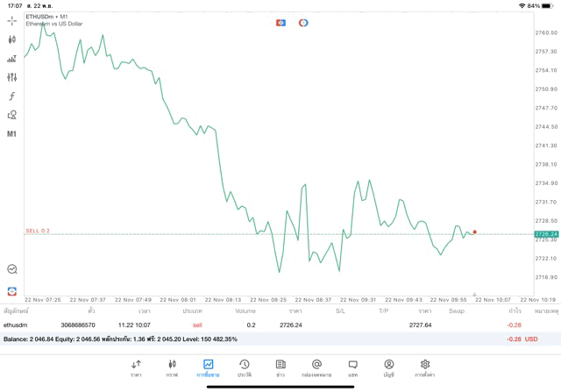Open the chart type candlestick icon
This screenshot has width=561, height=392.
[12, 39]
